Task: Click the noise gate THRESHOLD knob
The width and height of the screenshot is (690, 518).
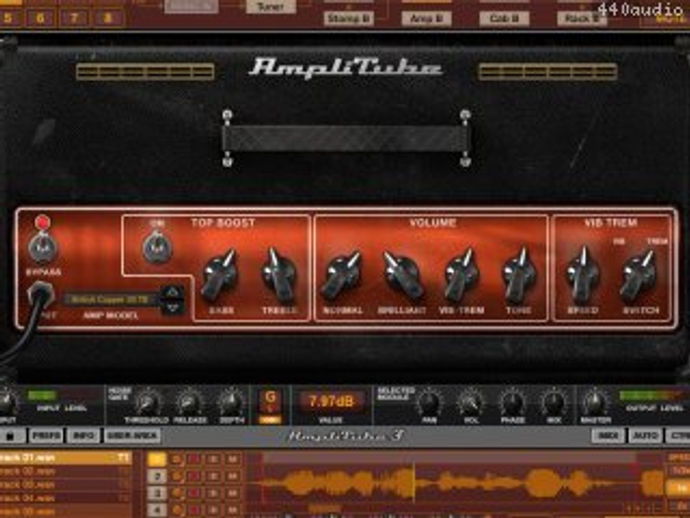Action: (147, 402)
